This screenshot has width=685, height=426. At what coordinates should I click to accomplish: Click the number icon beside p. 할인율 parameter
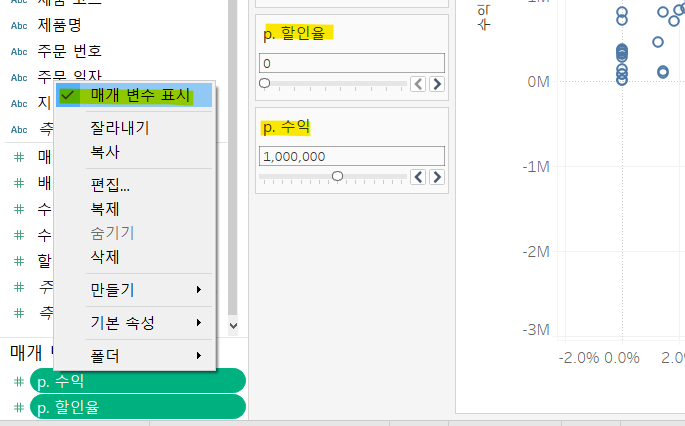pyautogui.click(x=18, y=407)
